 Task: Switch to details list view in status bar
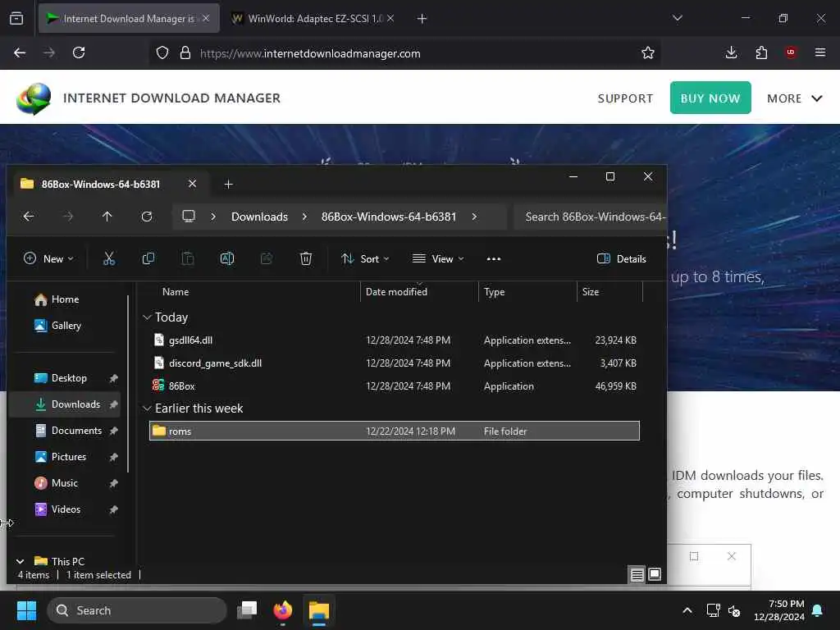coord(637,575)
